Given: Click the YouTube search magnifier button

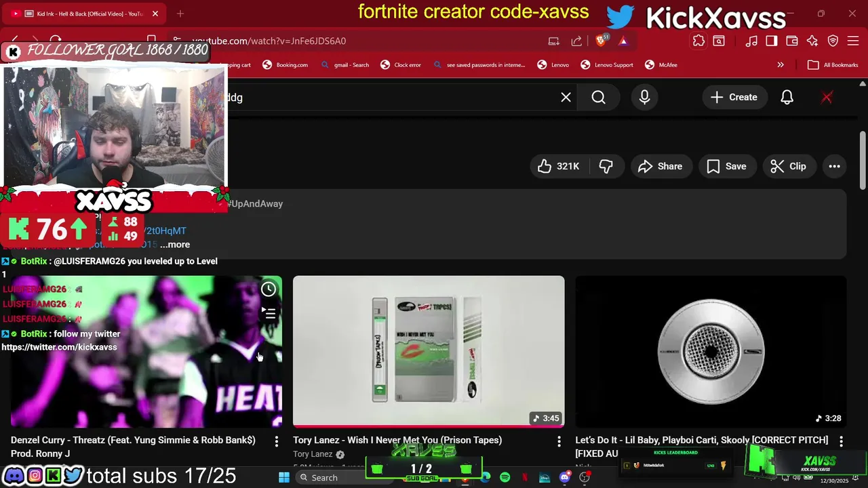Looking at the screenshot, I should [598, 97].
